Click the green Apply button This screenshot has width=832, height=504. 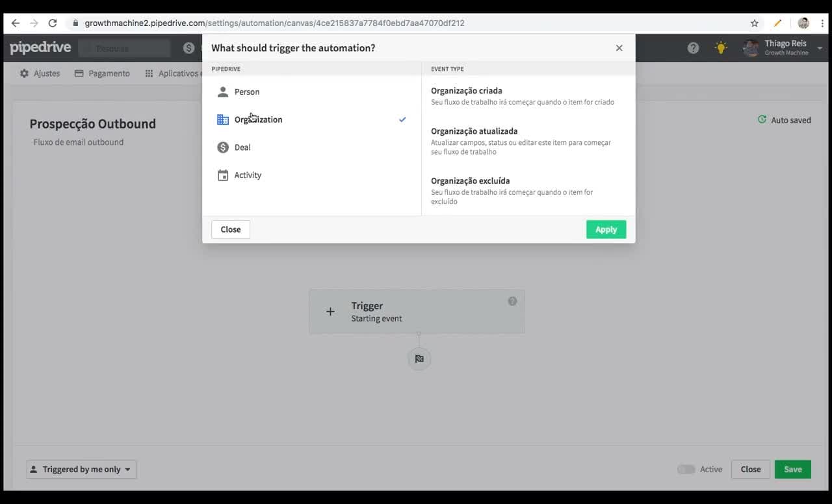pos(606,229)
